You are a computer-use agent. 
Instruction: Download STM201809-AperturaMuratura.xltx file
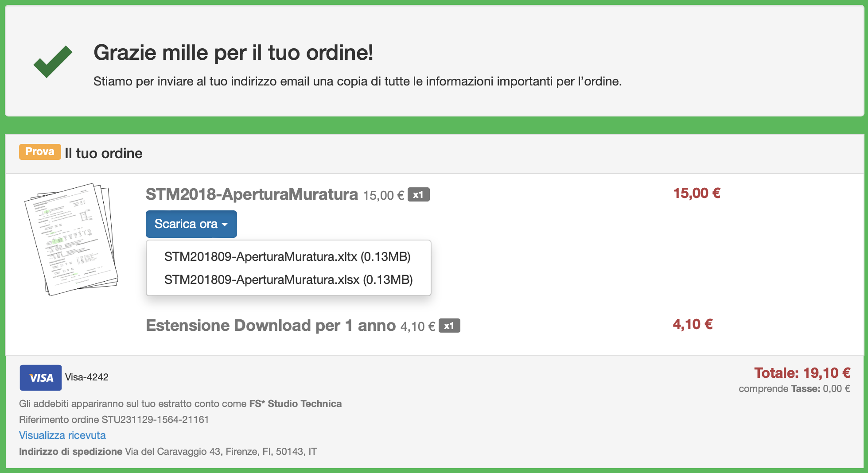coord(288,257)
